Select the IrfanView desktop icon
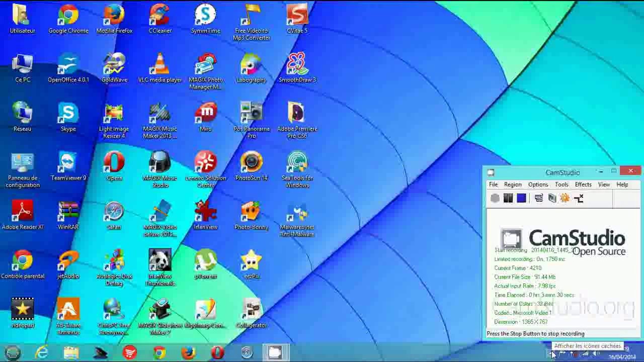644x362 pixels. 206,215
